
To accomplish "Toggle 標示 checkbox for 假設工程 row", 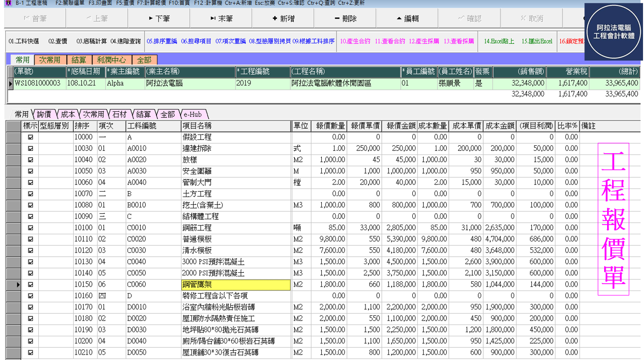I will click(31, 137).
